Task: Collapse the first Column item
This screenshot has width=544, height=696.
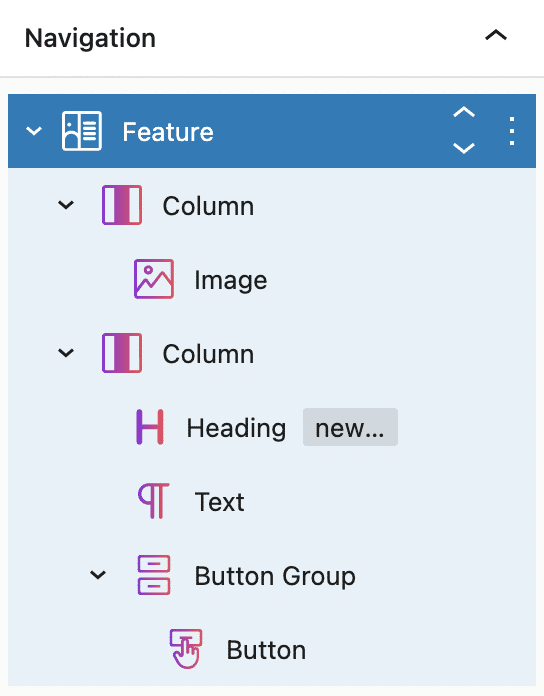Action: click(x=66, y=205)
